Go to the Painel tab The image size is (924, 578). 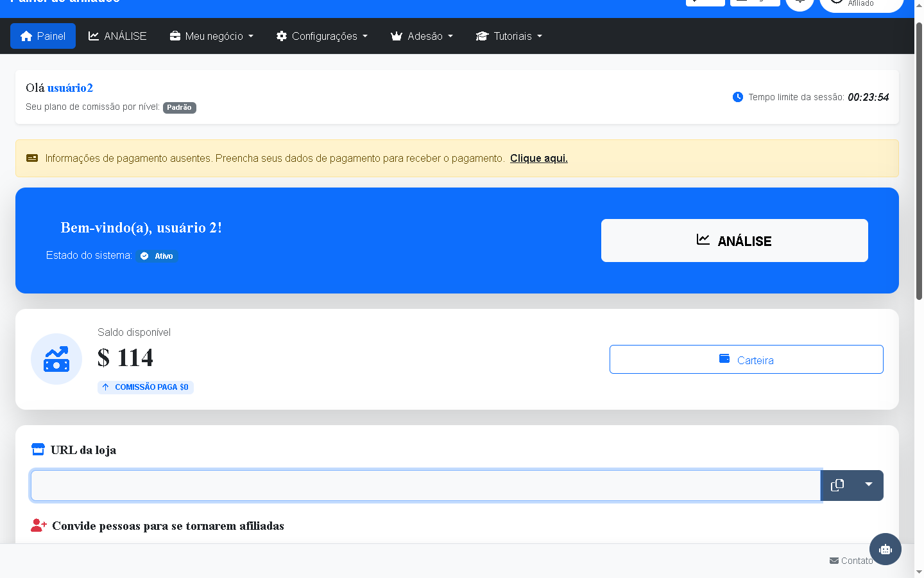pyautogui.click(x=43, y=36)
